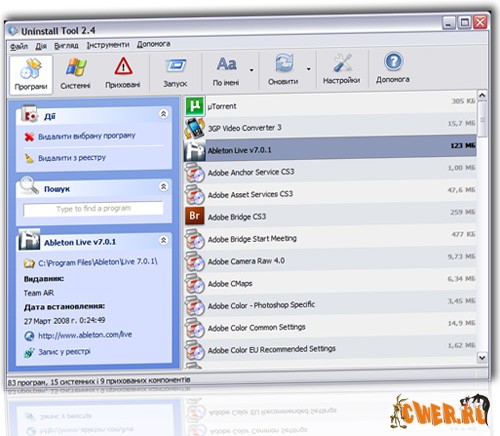500x436 pixels.
Task: Focus the Type to find a program field
Action: coord(93,209)
